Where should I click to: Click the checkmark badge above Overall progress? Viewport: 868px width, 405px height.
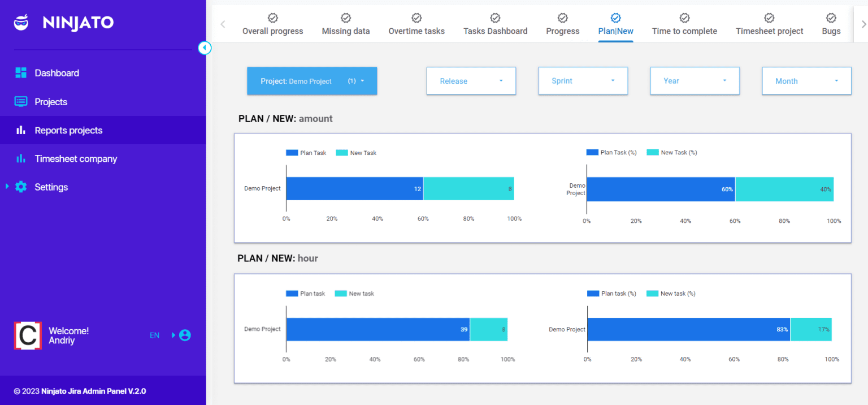(x=272, y=18)
